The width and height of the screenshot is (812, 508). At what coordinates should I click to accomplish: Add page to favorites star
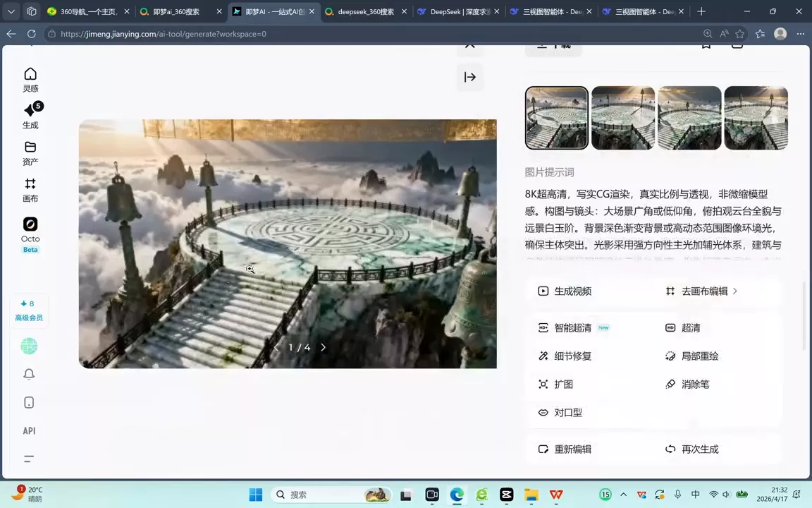pos(740,34)
